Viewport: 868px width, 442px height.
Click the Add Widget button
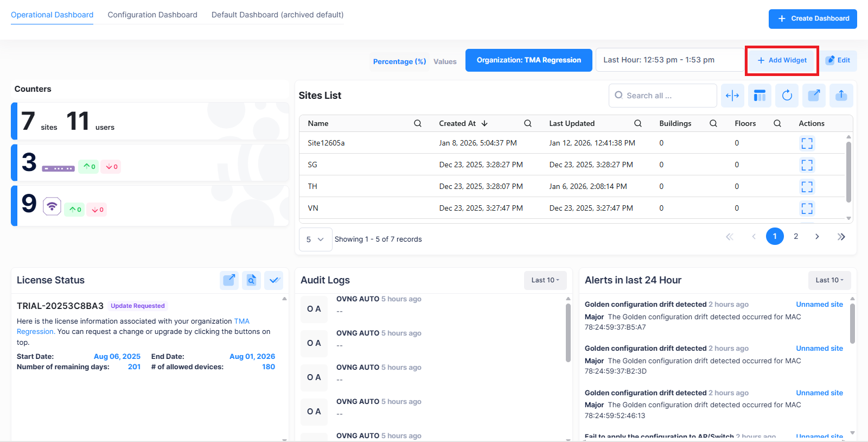(782, 60)
